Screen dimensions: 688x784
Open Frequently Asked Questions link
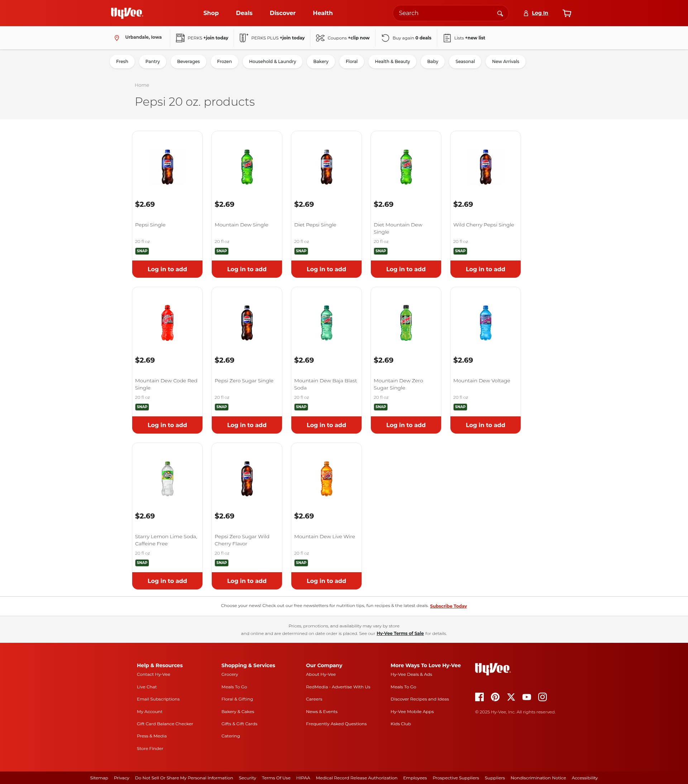tap(336, 724)
